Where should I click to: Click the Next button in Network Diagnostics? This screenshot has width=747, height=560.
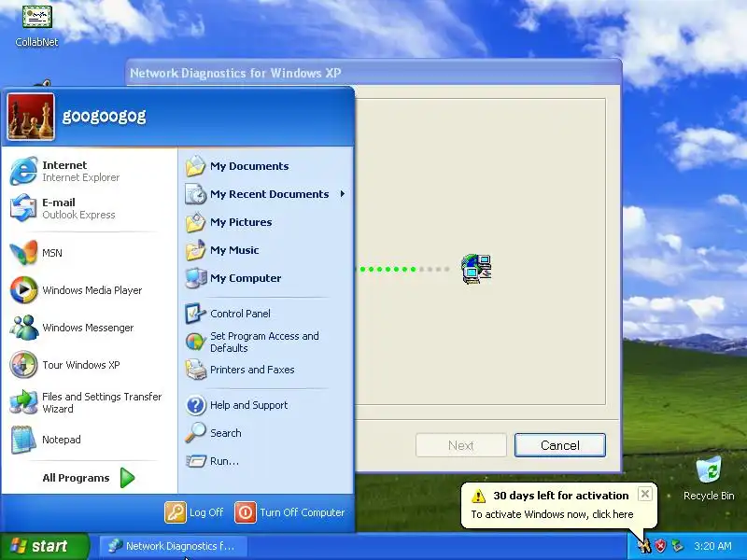[460, 445]
